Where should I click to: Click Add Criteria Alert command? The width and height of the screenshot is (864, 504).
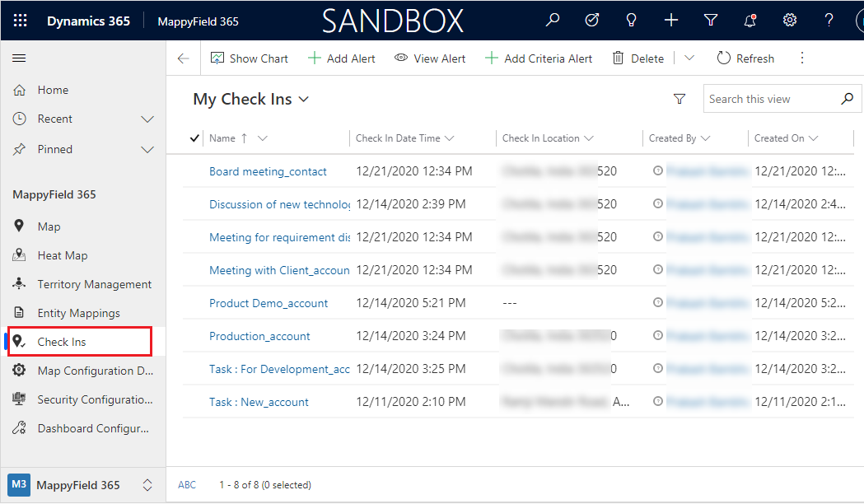[x=539, y=58]
